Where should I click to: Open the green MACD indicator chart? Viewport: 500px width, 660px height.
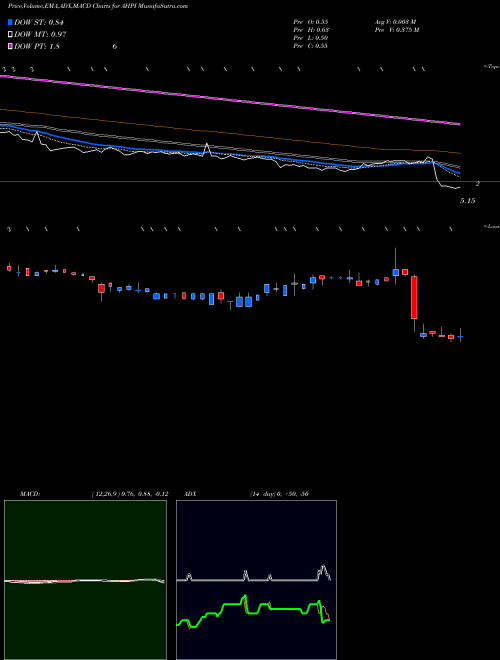tap(85, 580)
